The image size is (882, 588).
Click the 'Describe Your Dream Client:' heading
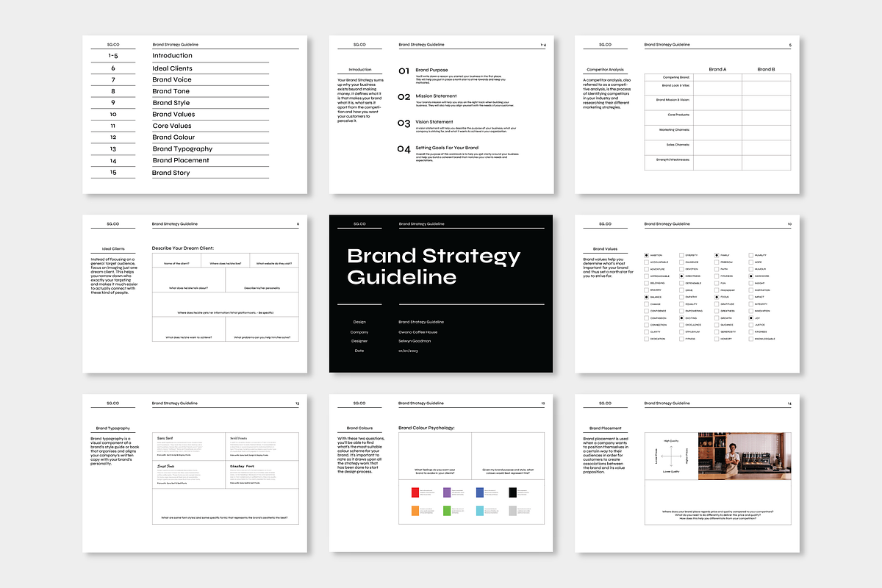(x=182, y=248)
